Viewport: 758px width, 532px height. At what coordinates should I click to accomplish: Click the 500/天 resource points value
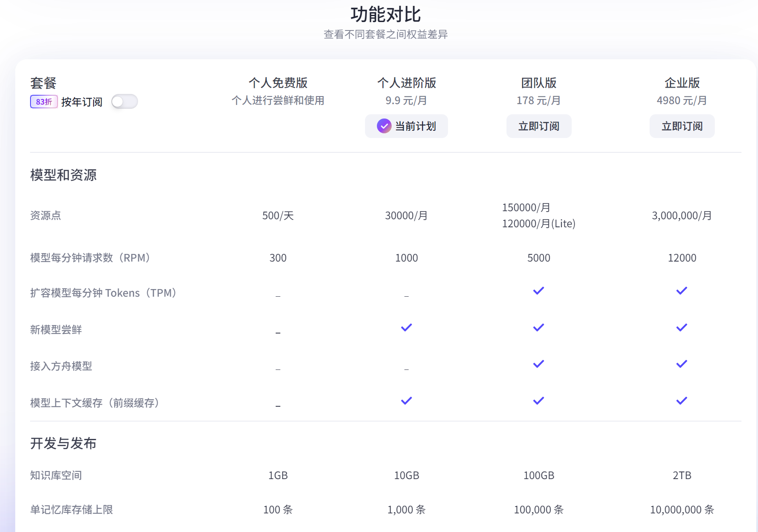[x=278, y=215]
